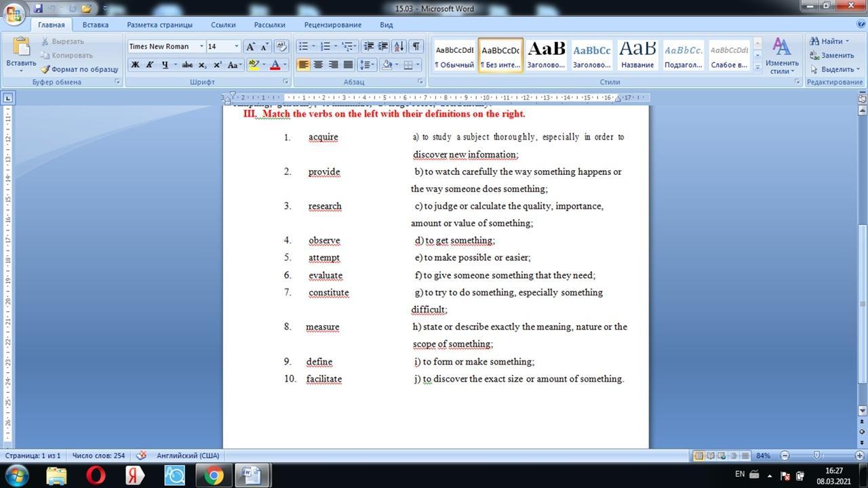
Task: Click Формат по образцу (Format Painter)
Action: (79, 69)
